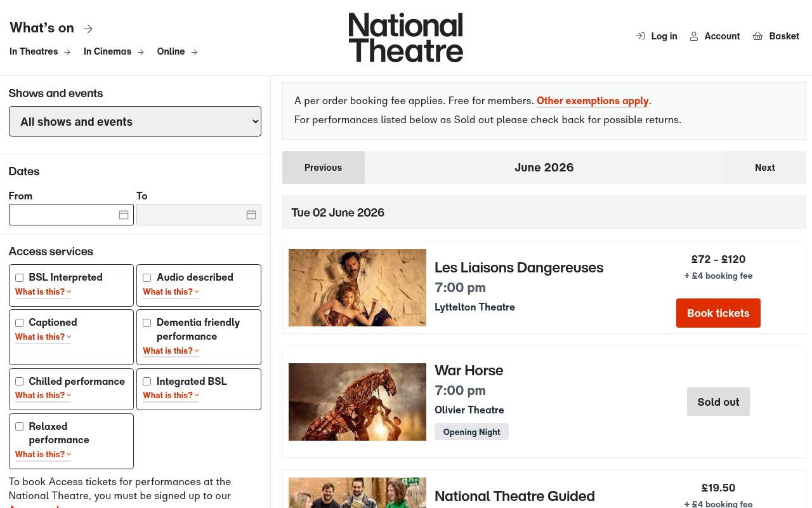Click the To date input field
This screenshot has width=812, height=508.
(199, 215)
